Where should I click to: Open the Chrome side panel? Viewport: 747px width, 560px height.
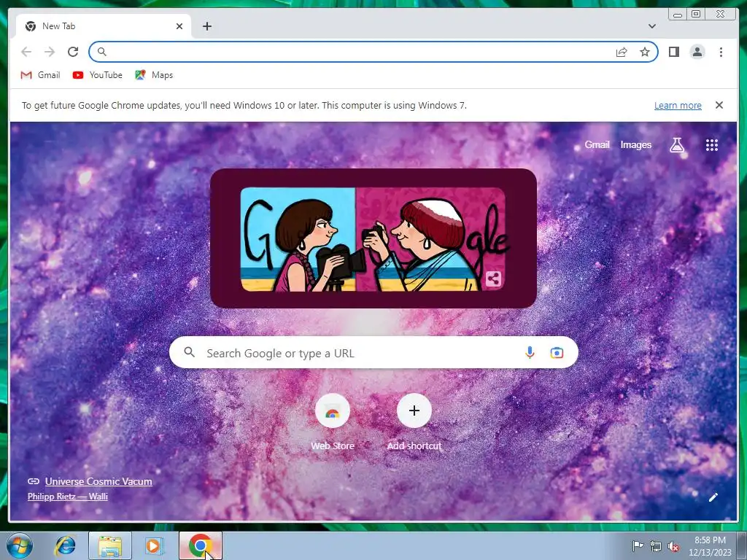click(x=673, y=52)
